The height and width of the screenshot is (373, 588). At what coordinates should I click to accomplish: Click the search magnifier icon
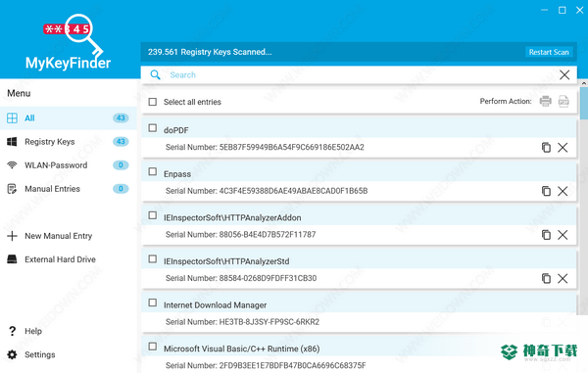pyautogui.click(x=155, y=74)
